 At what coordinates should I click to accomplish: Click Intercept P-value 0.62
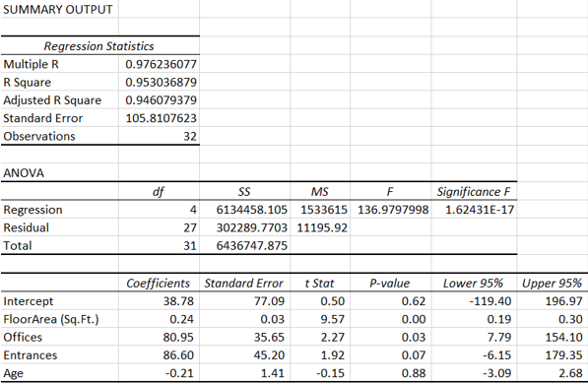tap(414, 301)
